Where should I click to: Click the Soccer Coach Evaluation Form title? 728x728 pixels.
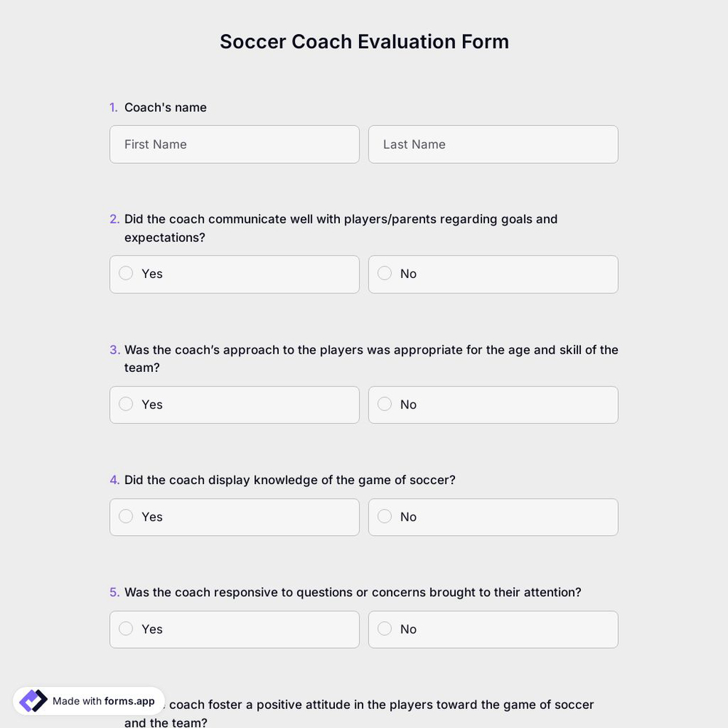364,41
